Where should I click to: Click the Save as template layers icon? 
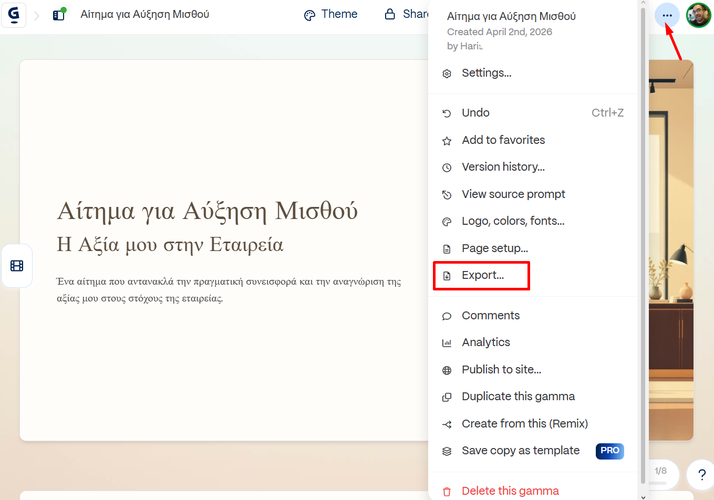447,451
